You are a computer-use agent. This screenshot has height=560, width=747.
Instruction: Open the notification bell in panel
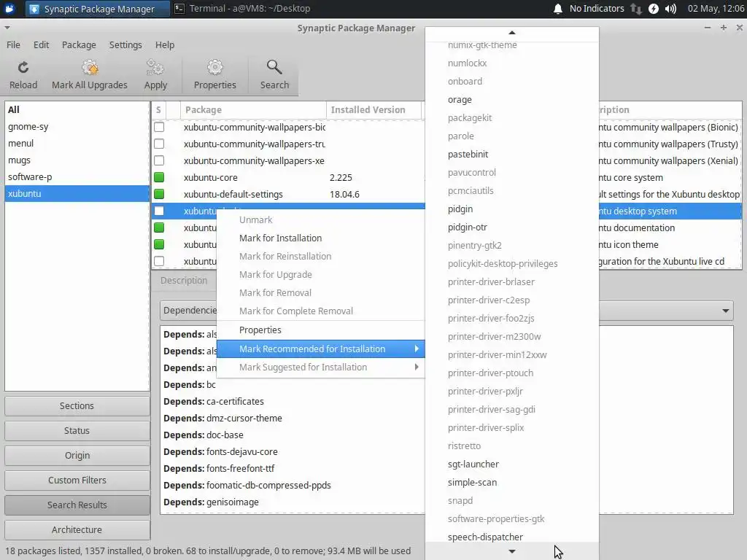pyautogui.click(x=558, y=9)
